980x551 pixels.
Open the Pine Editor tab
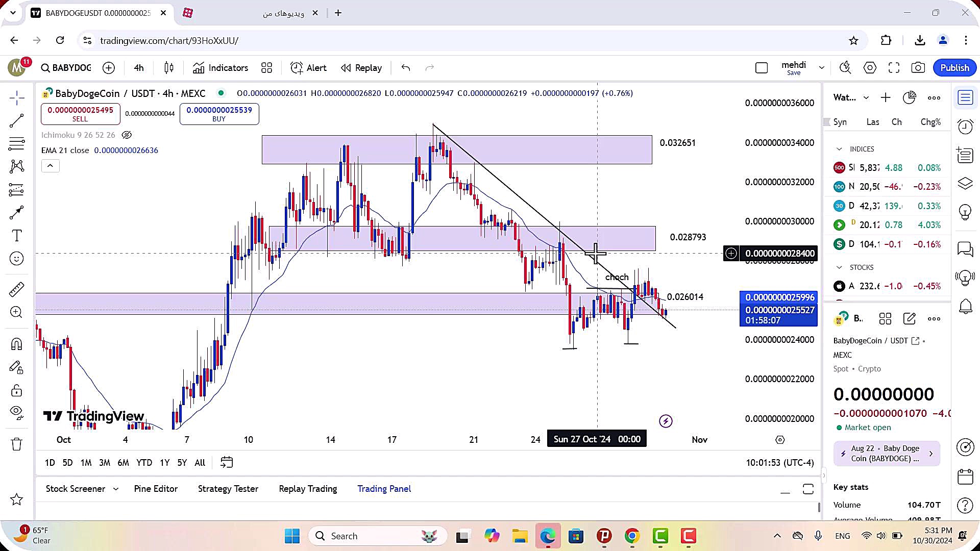point(156,489)
